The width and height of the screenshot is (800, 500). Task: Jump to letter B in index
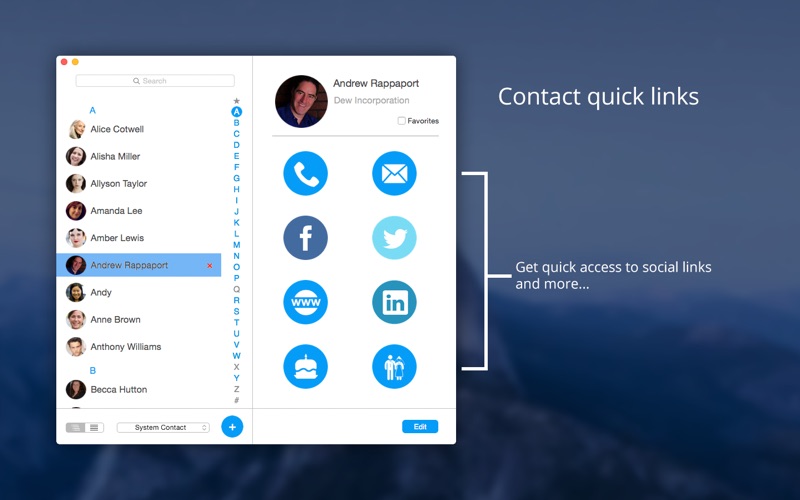(236, 123)
